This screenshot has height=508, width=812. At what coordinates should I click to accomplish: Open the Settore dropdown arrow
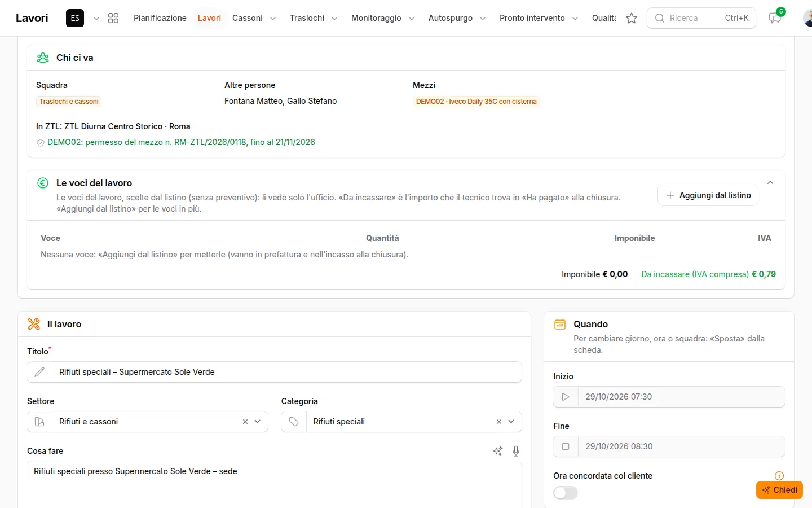258,422
